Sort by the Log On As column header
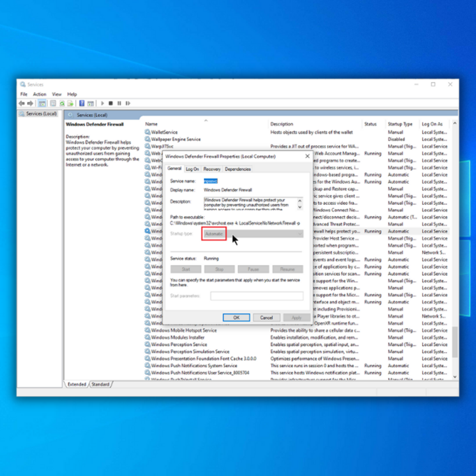 point(435,124)
